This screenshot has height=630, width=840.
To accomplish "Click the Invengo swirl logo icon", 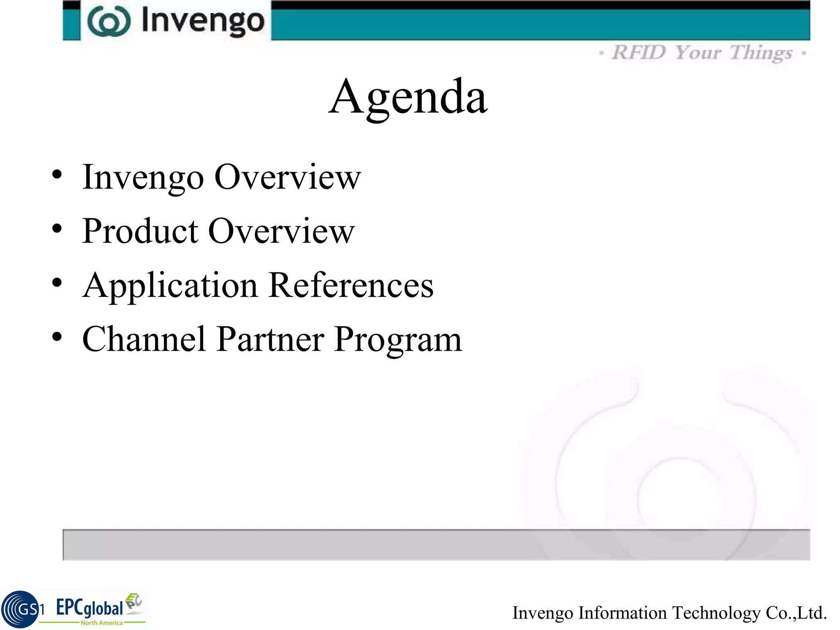I will pyautogui.click(x=109, y=22).
